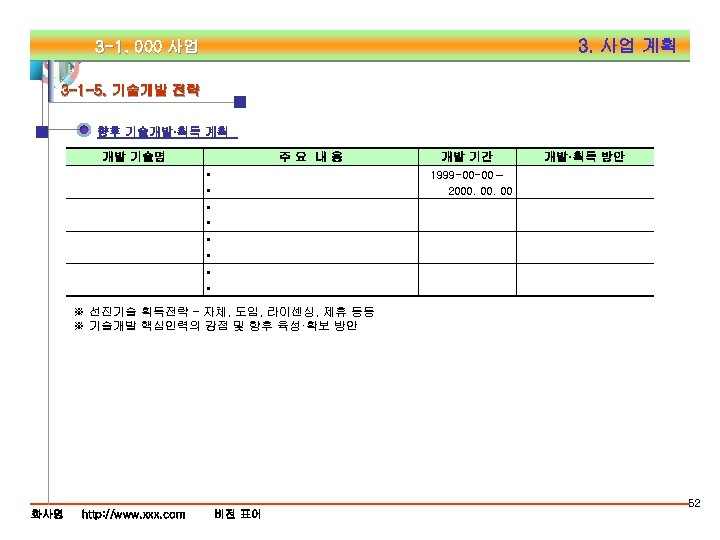
Task: Click the '주 요 내 용' column header
Action: (x=311, y=157)
